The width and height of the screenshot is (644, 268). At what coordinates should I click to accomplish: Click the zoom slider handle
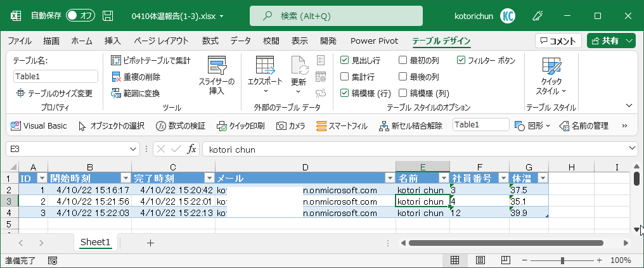pyautogui.click(x=563, y=260)
